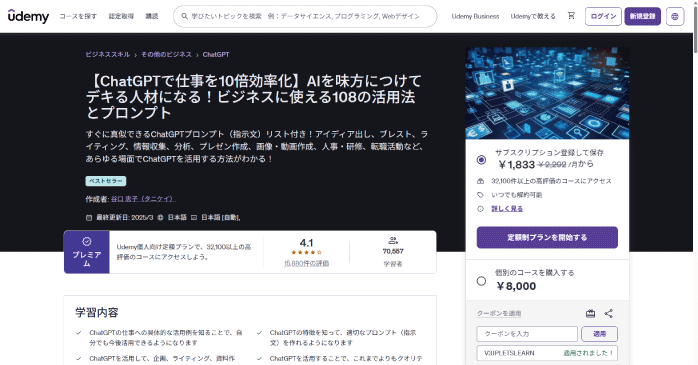Click the 新規登録 button
Screen dimensions: 698x365
click(642, 16)
